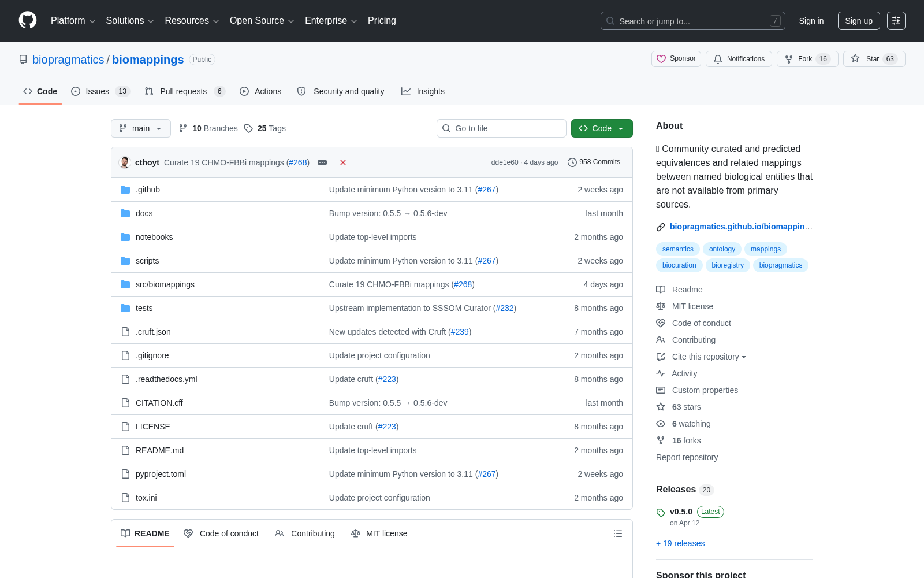Click the eye icon beside 6 watching
924x578 pixels.
tap(661, 424)
